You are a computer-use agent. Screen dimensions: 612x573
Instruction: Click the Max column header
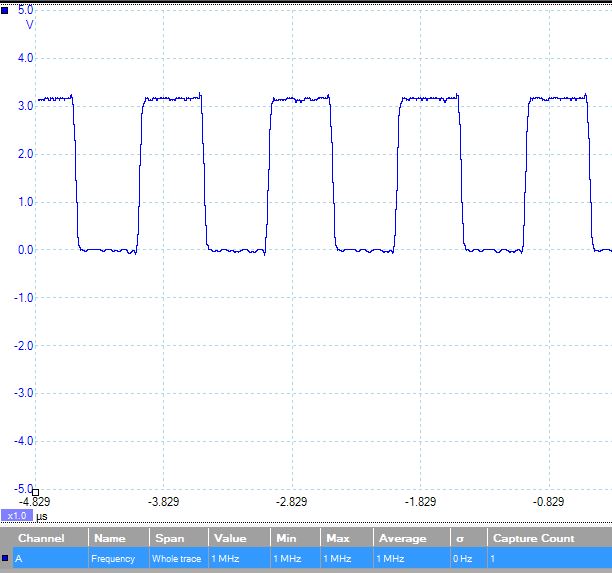point(338,538)
